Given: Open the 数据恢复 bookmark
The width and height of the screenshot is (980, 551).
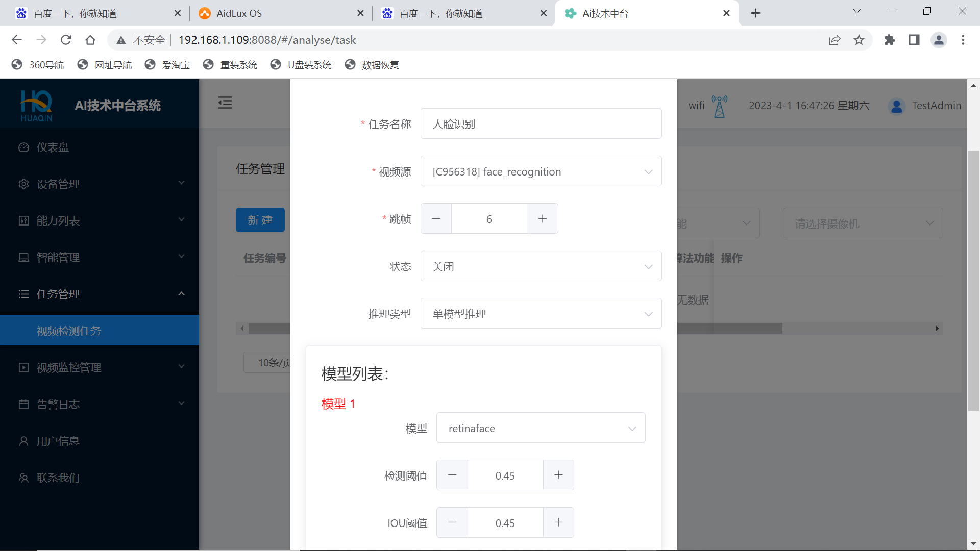Looking at the screenshot, I should coord(372,65).
